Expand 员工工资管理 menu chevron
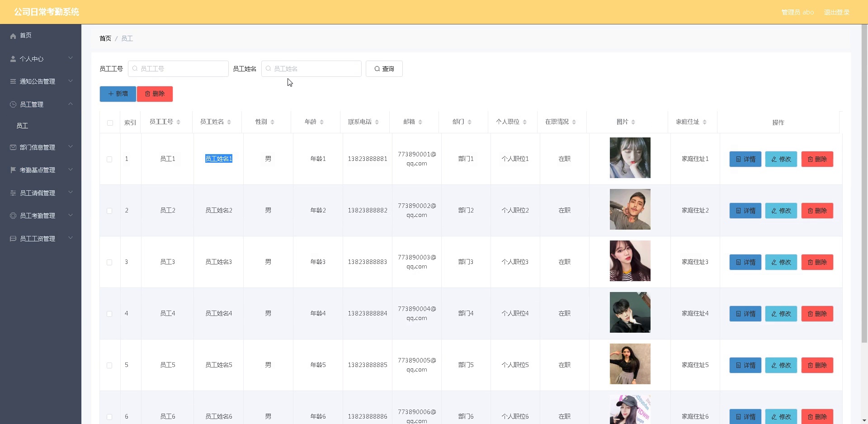868x424 pixels. (71, 238)
